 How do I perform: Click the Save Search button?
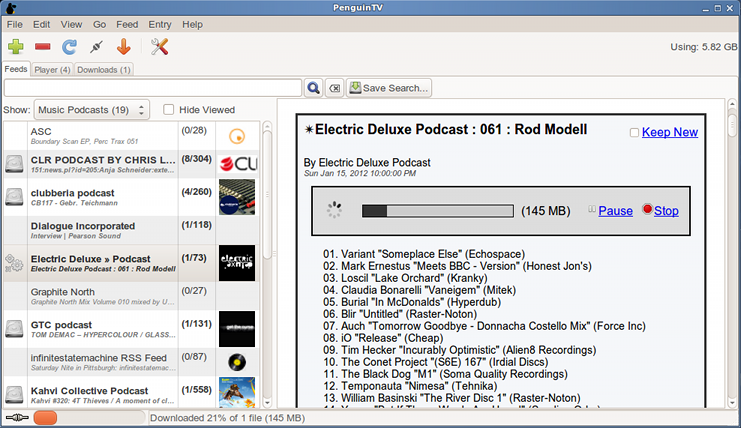point(389,88)
